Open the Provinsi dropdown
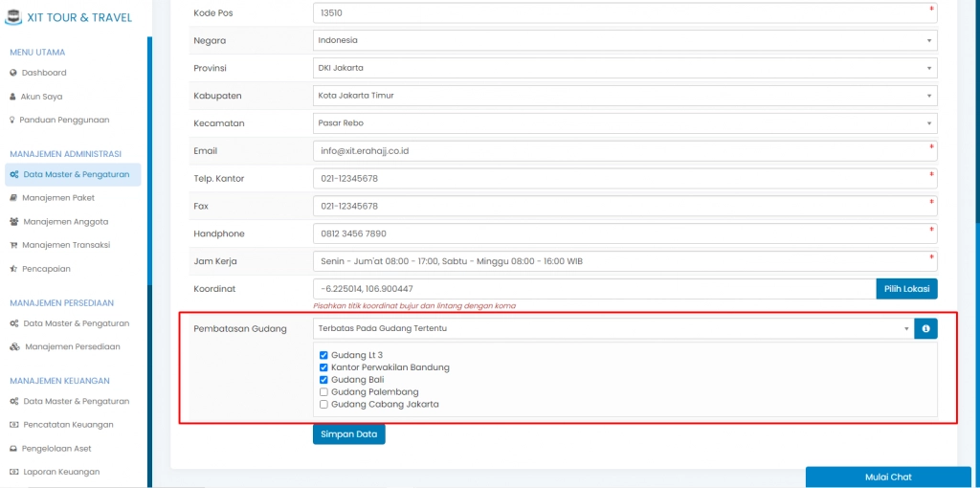Screen dimensions: 980x488 click(624, 68)
